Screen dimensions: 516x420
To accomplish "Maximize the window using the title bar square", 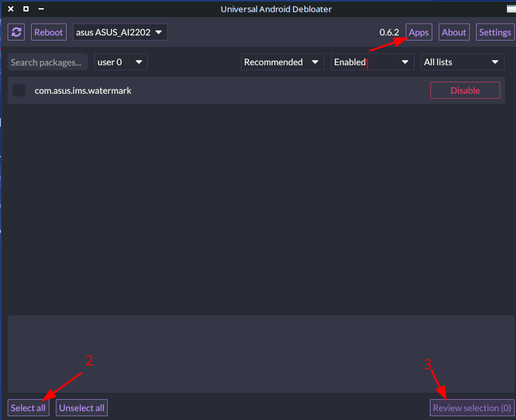I will click(26, 9).
